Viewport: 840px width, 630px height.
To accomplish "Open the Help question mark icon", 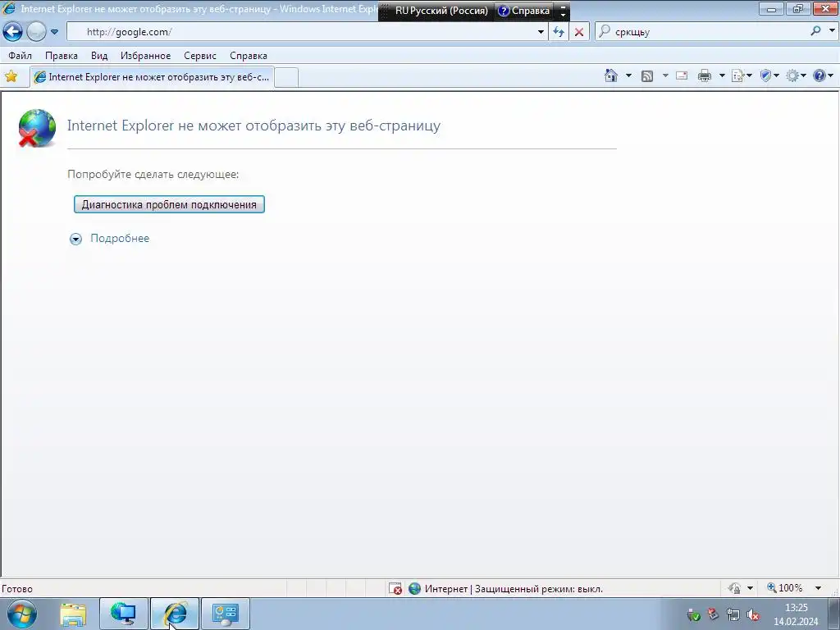I will click(x=823, y=75).
